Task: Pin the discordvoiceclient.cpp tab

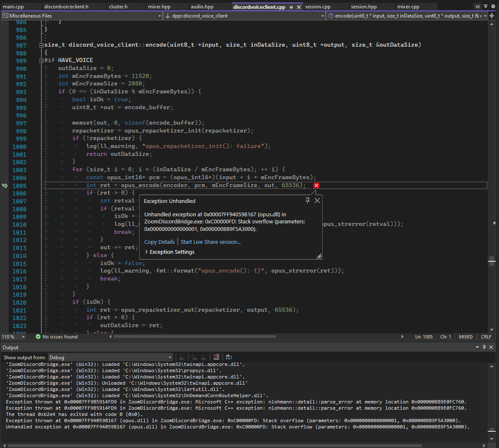Action: point(291,7)
